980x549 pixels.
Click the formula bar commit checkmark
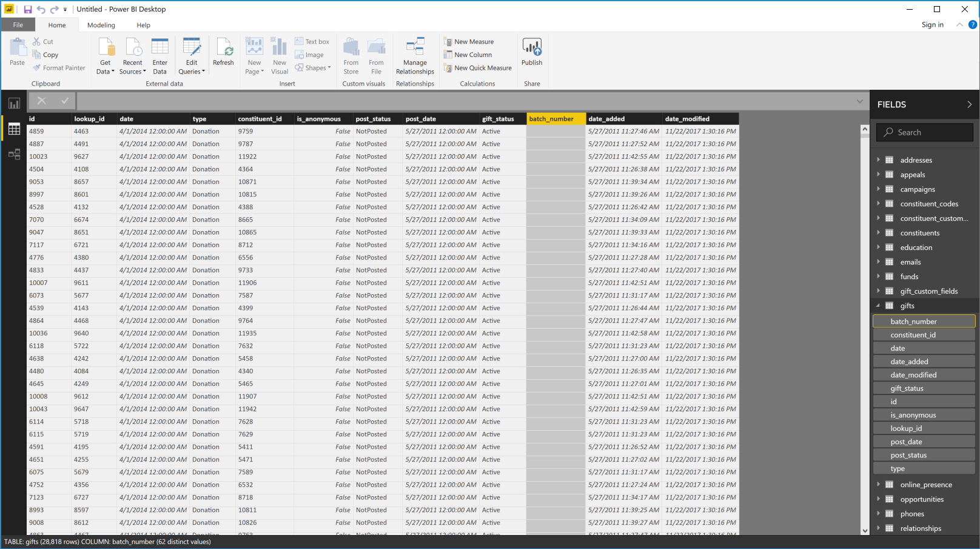click(x=64, y=101)
